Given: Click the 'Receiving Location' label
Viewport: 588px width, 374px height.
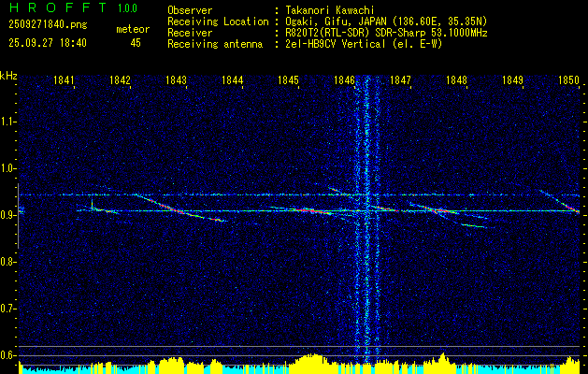Looking at the screenshot, I should [218, 22].
